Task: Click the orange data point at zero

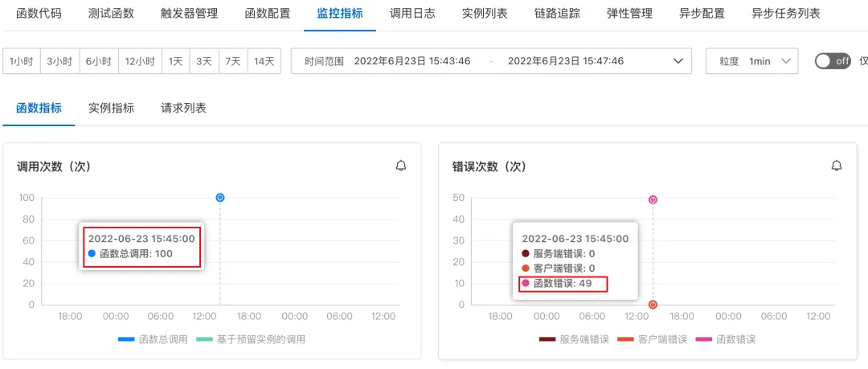Action: (653, 304)
